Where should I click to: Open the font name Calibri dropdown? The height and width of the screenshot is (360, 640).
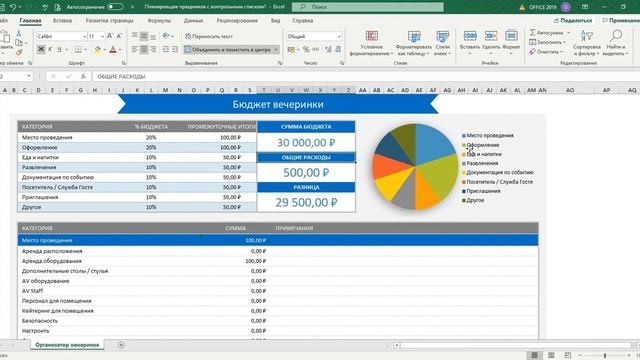click(x=84, y=36)
